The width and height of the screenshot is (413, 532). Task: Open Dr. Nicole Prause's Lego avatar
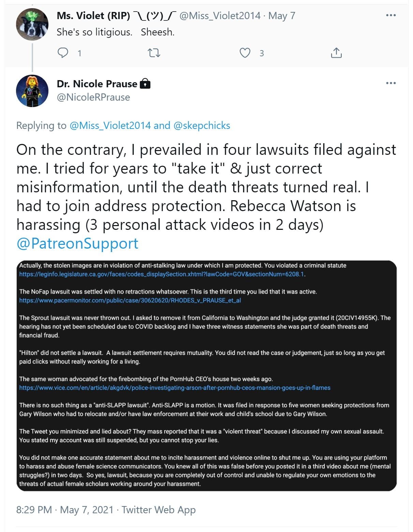[x=32, y=91]
